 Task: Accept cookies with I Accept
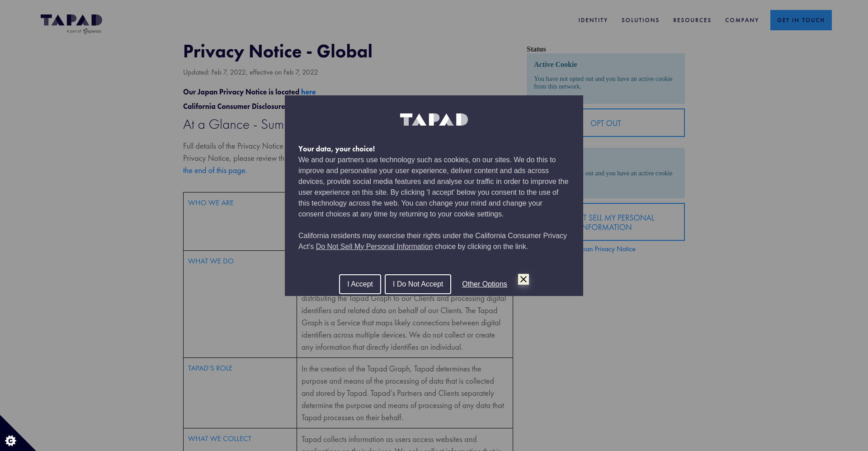360,284
